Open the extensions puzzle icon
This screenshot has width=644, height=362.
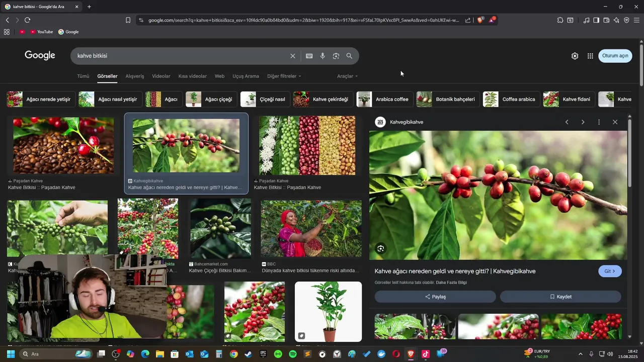point(560,20)
